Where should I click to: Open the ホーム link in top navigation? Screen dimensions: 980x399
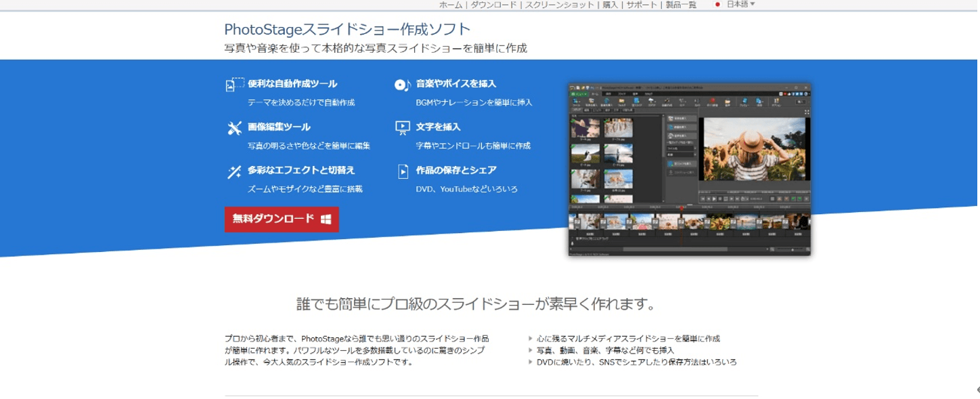tap(450, 5)
